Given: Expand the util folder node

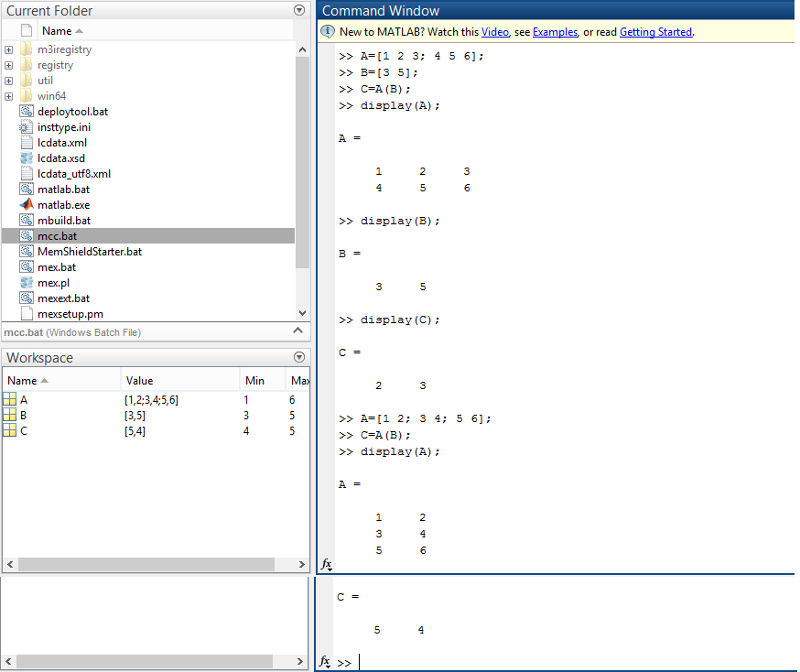Looking at the screenshot, I should (x=8, y=81).
